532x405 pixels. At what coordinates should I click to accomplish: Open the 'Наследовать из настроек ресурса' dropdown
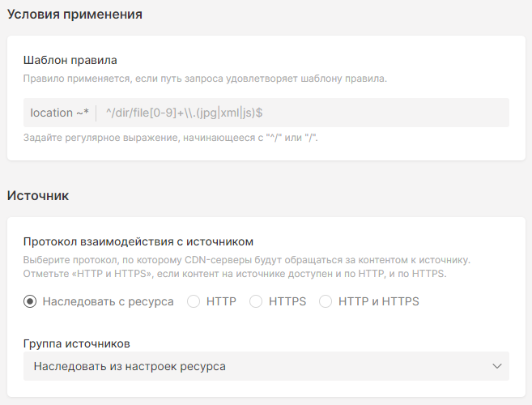pyautogui.click(x=266, y=366)
